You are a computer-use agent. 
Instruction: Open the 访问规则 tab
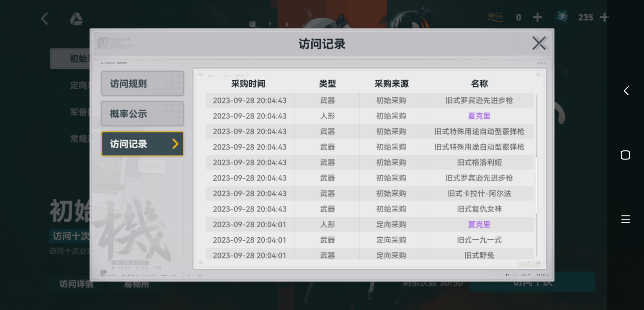pos(142,84)
